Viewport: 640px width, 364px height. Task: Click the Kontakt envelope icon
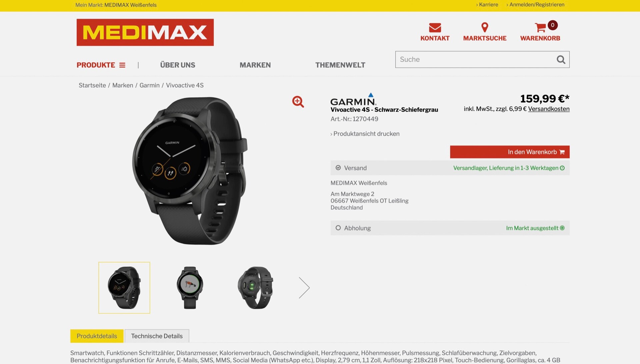coord(435,27)
